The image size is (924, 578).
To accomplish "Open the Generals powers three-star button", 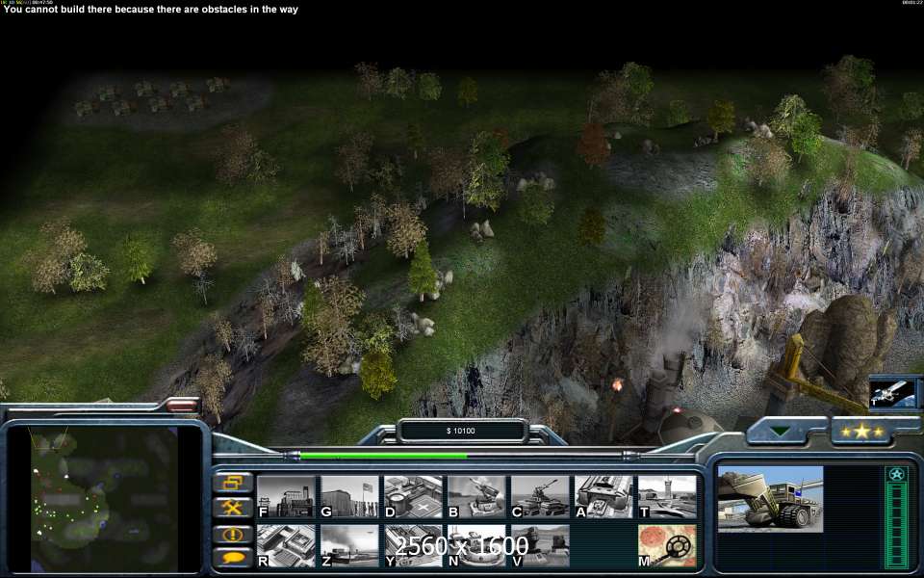I will [862, 432].
